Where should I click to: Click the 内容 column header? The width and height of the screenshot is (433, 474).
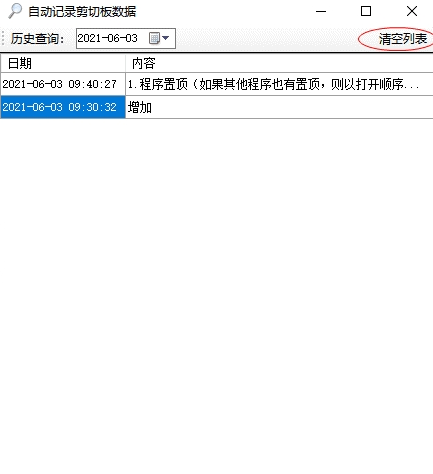[279, 63]
